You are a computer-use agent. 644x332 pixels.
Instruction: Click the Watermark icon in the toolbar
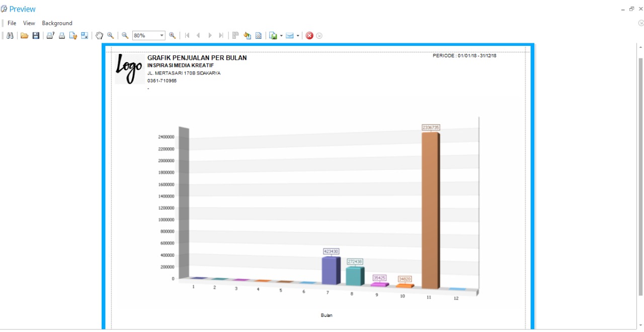coord(259,36)
